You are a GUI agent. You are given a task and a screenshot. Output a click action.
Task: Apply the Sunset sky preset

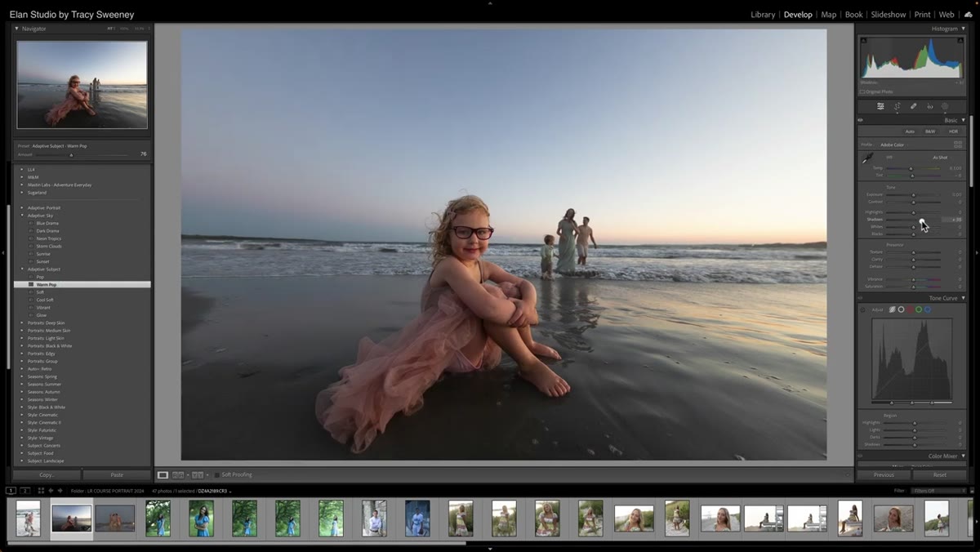pos(42,261)
